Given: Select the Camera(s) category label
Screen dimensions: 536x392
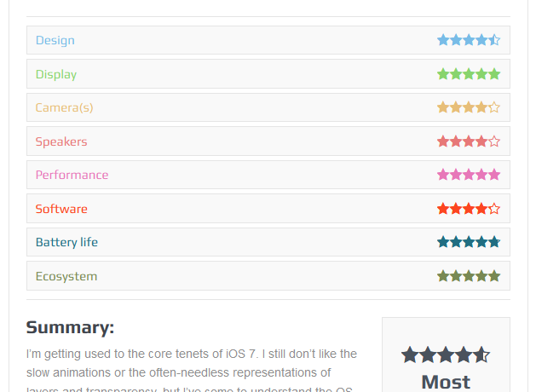Looking at the screenshot, I should (64, 107).
